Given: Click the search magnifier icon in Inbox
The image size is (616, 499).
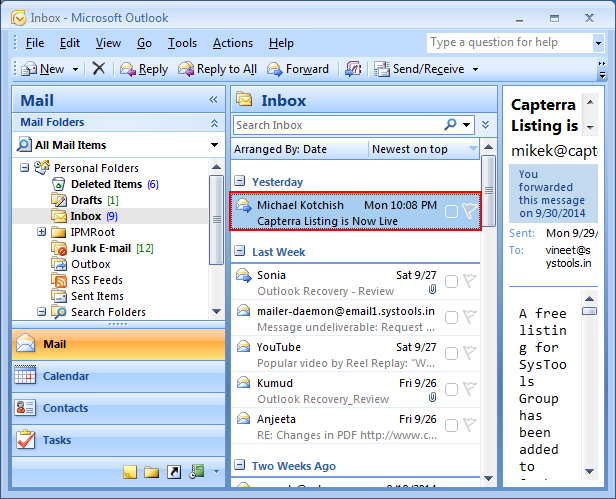Looking at the screenshot, I should pos(450,125).
